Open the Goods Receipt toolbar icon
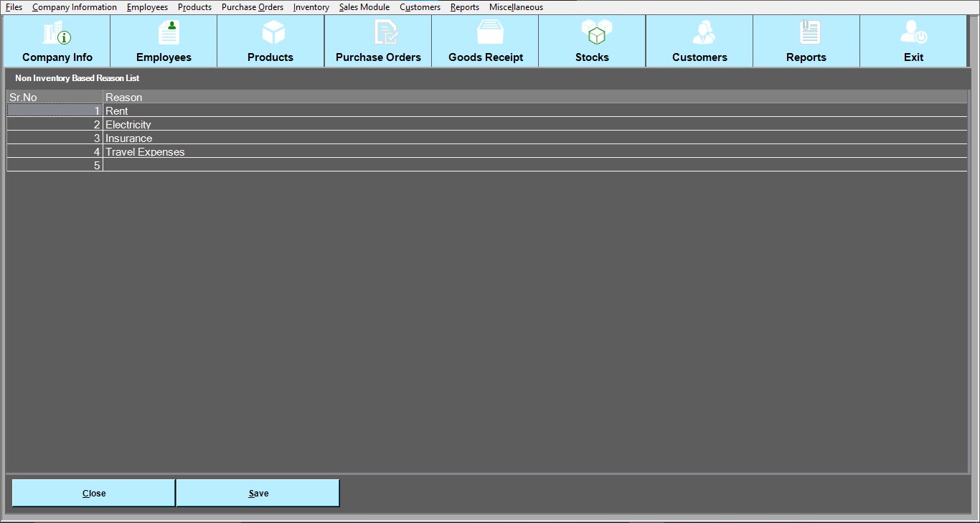980x523 pixels. point(486,34)
